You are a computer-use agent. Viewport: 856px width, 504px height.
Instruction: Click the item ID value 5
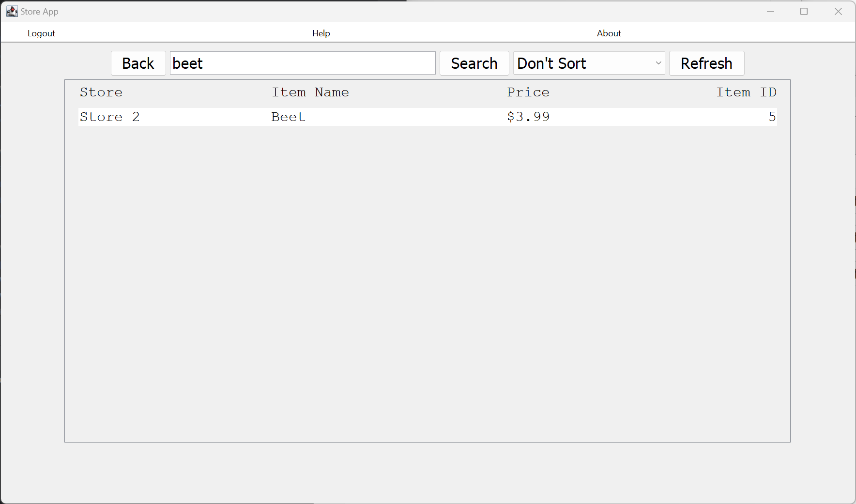point(772,117)
